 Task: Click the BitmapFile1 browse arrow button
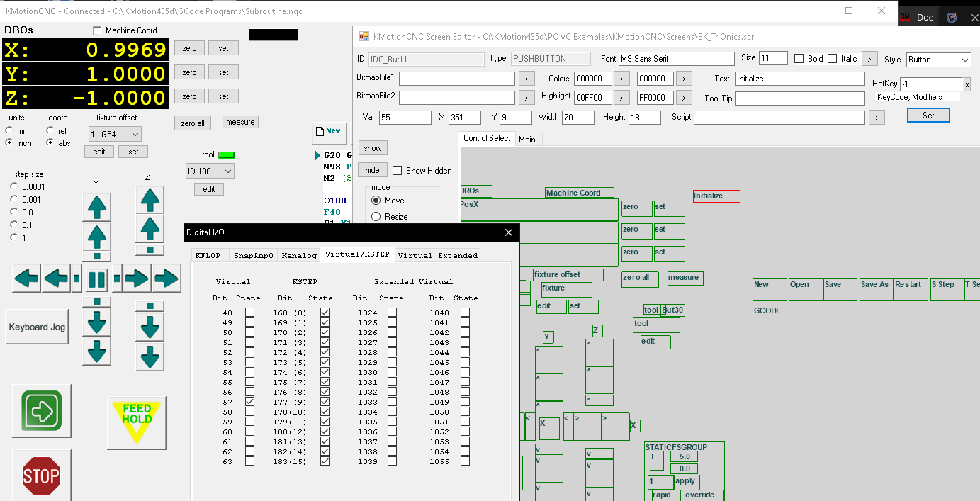tap(526, 79)
